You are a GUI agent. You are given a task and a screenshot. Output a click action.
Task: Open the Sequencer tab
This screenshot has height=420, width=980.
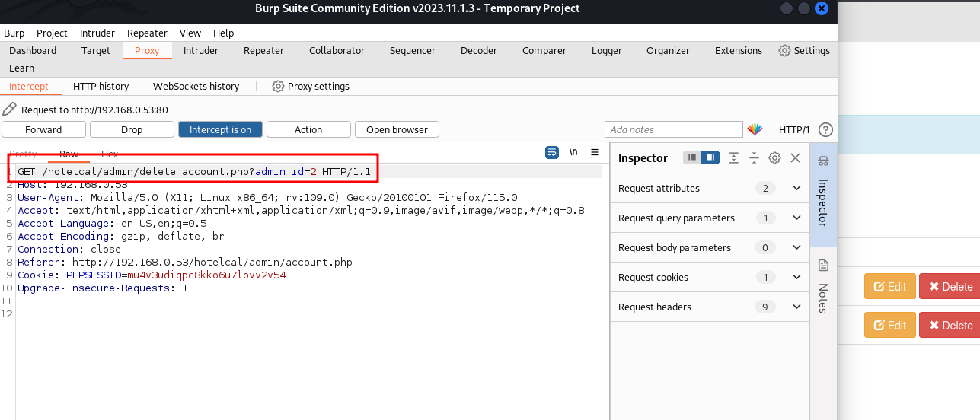coord(413,50)
